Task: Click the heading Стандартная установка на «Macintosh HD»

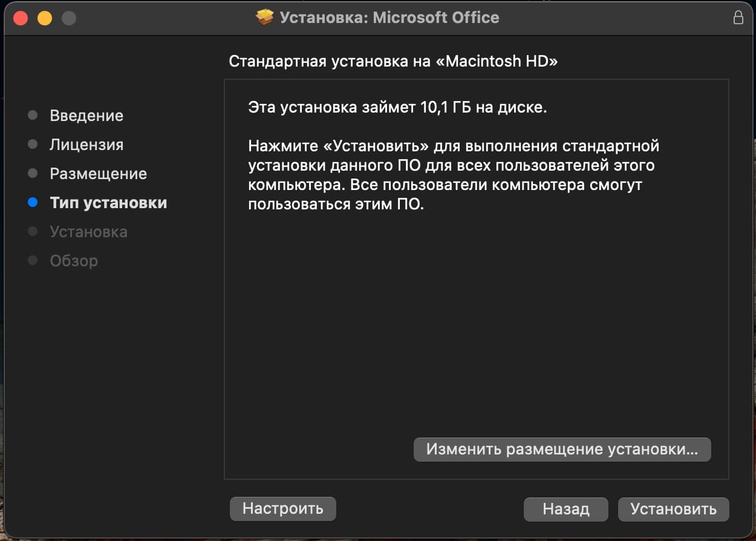Action: [393, 62]
